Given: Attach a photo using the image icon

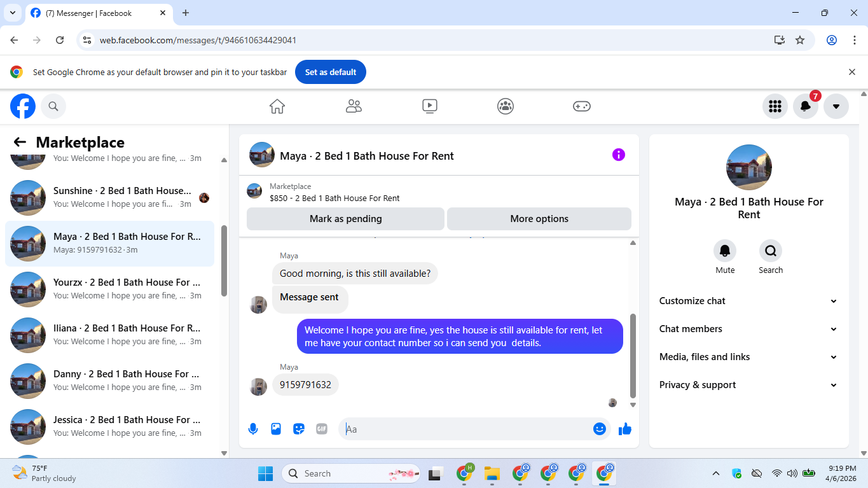Looking at the screenshot, I should point(276,429).
